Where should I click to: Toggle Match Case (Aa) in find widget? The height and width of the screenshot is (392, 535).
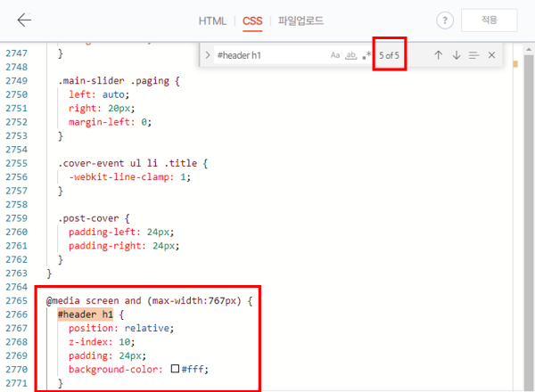[x=335, y=55]
